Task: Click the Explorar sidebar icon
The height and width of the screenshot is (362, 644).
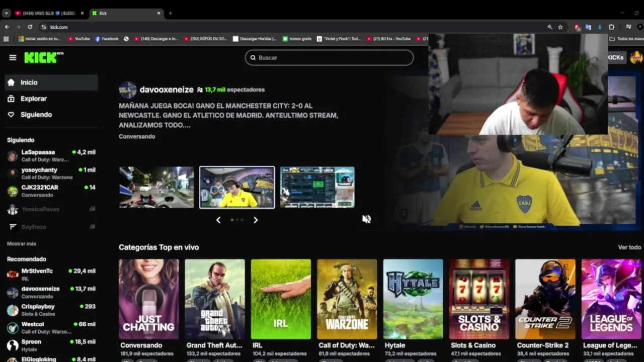Action: point(11,99)
